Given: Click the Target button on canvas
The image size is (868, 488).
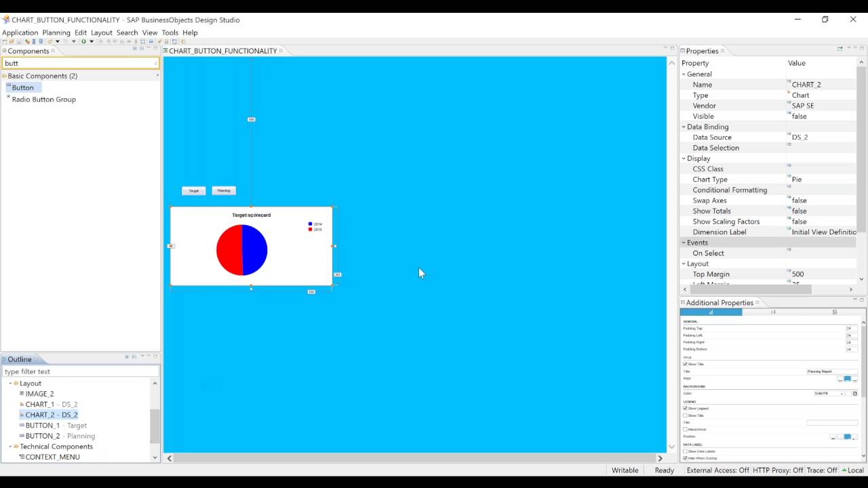Looking at the screenshot, I should [194, 190].
